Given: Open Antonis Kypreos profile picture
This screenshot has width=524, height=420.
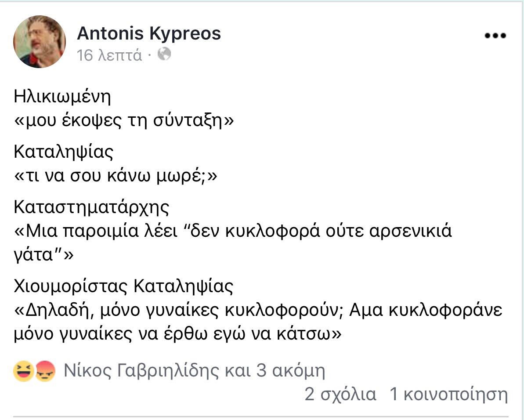Looking at the screenshot, I should pos(40,42).
